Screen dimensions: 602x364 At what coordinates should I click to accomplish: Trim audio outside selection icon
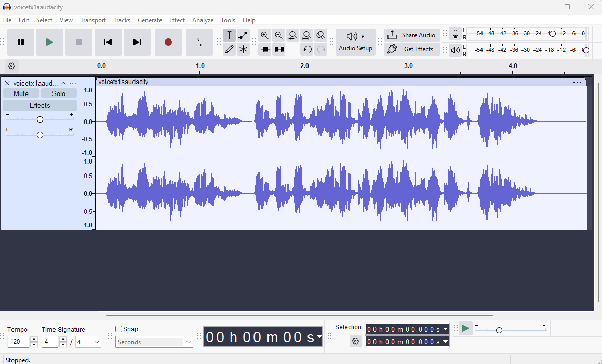[x=265, y=49]
